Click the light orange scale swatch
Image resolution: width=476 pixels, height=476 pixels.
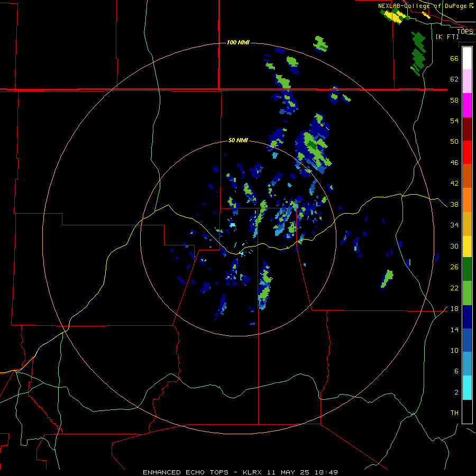click(467, 200)
